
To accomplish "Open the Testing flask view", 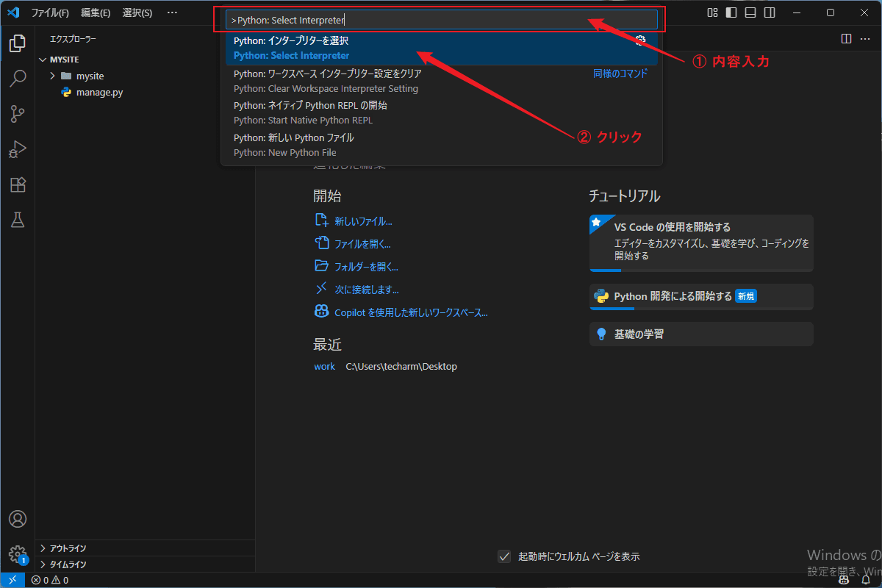I will coord(18,220).
